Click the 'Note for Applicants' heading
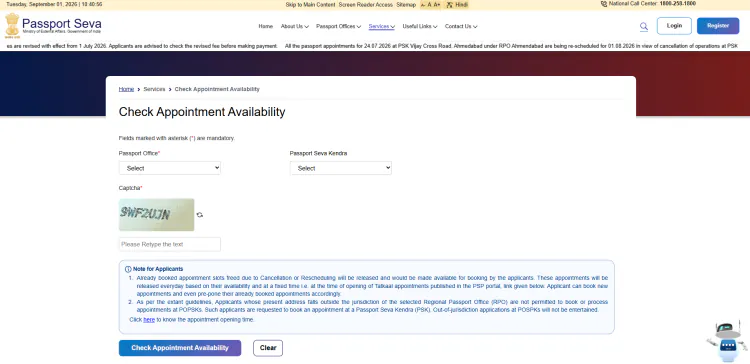This screenshot has width=750, height=364. 158,269
